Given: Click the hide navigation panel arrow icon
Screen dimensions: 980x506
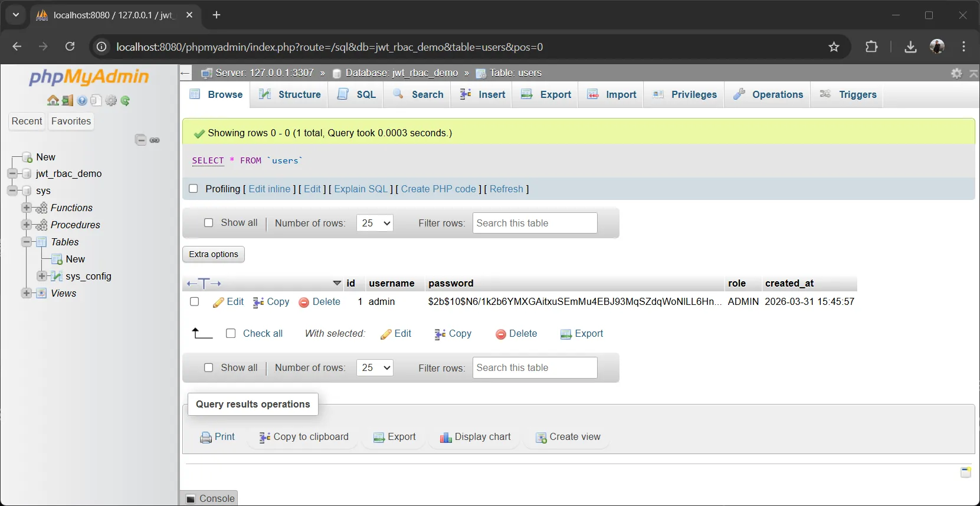Looking at the screenshot, I should 185,73.
